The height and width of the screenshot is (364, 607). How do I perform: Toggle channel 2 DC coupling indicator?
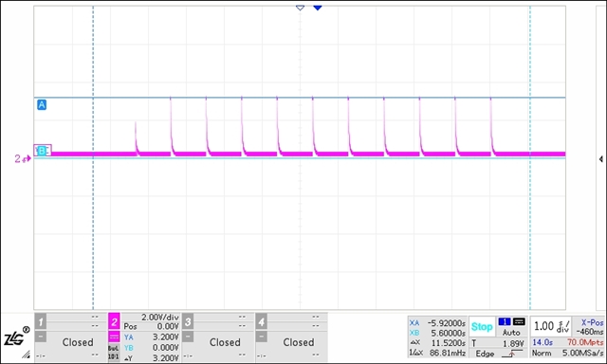click(x=114, y=337)
